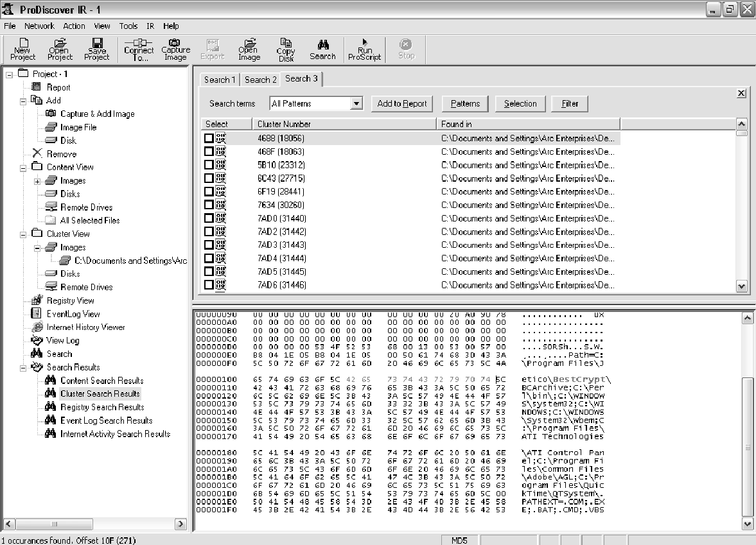Check the box for cluster 6C43 (27715)
The height and width of the screenshot is (545, 756).
pos(209,178)
